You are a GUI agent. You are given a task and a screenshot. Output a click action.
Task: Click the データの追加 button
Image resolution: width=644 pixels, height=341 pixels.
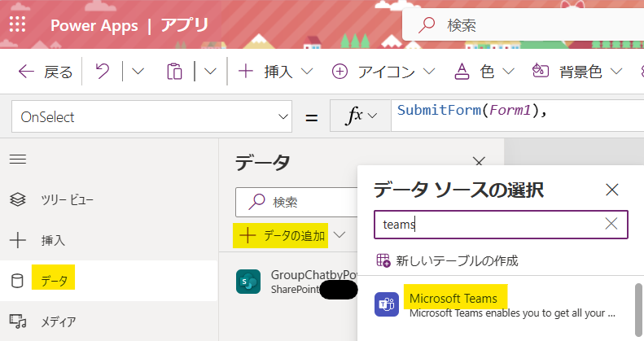coord(281,235)
